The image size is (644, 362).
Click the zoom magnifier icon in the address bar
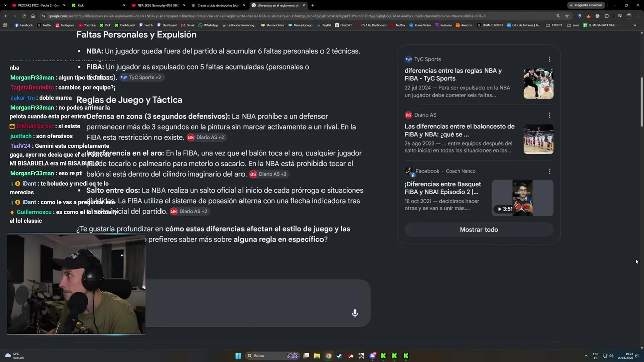(x=558, y=16)
